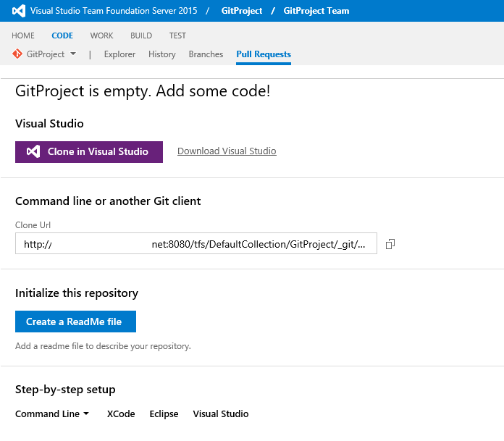Image resolution: width=504 pixels, height=441 pixels.
Task: Switch to the Explorer tab
Action: click(x=119, y=54)
